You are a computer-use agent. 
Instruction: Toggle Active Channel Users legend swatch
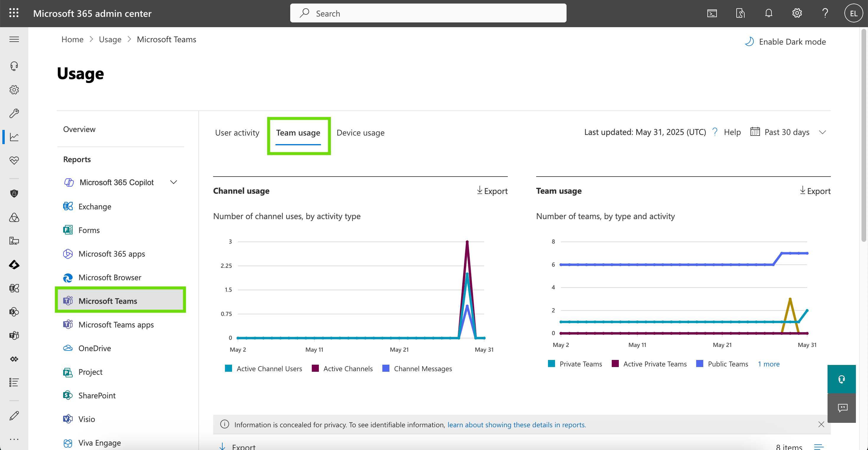pos(229,369)
